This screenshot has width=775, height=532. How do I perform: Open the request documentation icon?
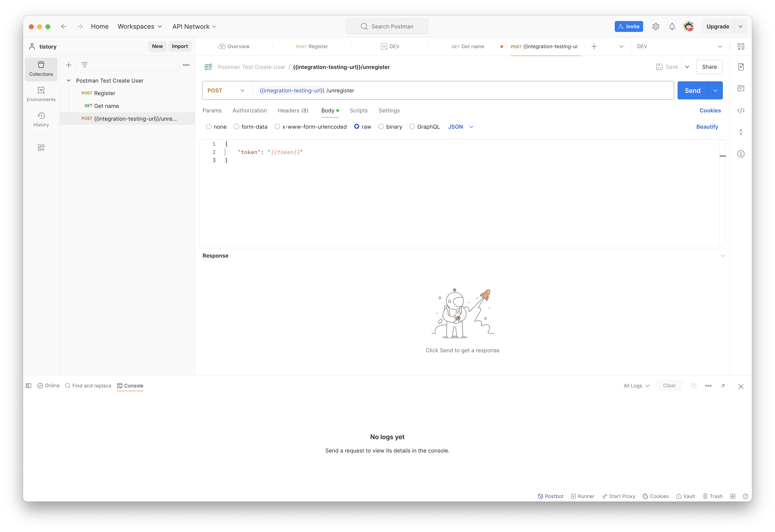point(741,67)
